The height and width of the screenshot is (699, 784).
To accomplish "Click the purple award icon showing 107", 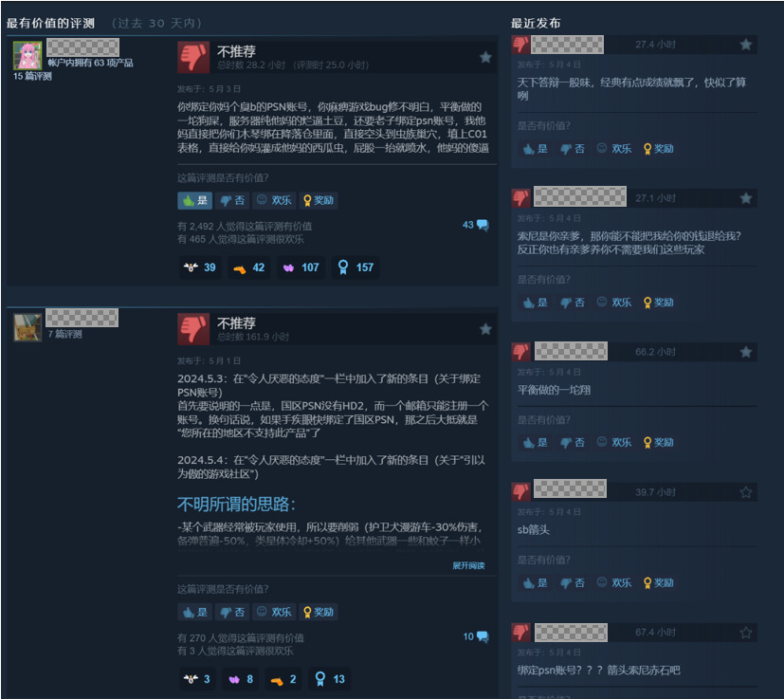I will (301, 267).
